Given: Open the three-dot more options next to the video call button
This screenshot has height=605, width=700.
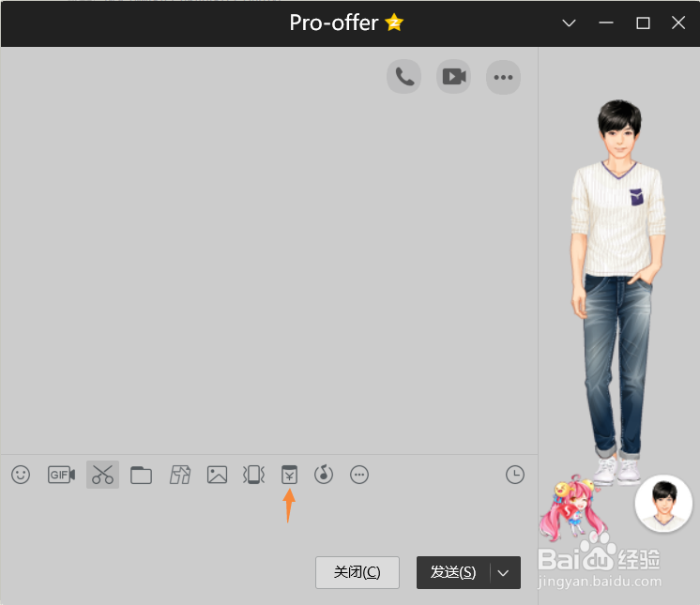Looking at the screenshot, I should point(503,77).
